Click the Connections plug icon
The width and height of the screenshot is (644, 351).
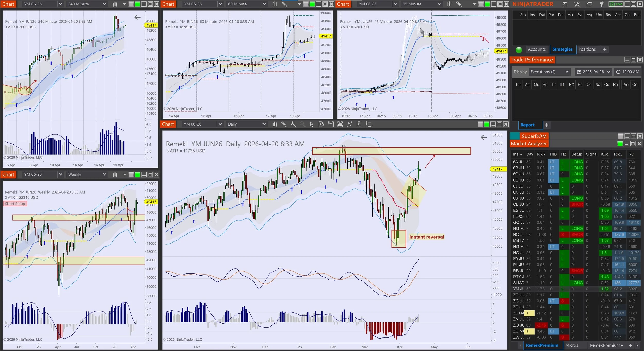[601, 4]
